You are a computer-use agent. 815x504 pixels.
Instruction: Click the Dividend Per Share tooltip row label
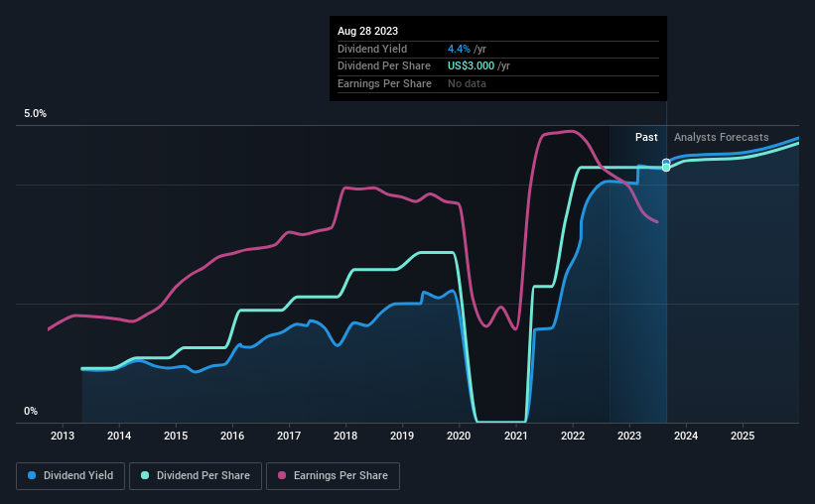point(384,66)
